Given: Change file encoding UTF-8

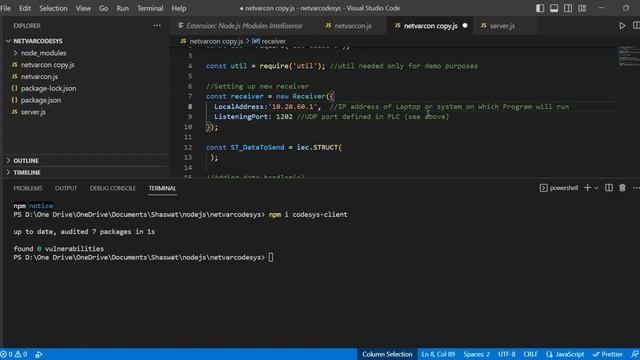Looking at the screenshot, I should [x=507, y=354].
